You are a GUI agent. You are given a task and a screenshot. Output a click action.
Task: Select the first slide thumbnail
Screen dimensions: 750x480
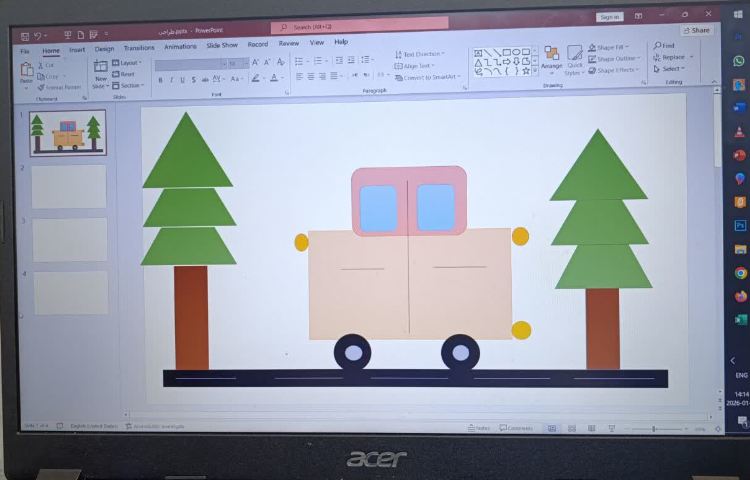click(x=68, y=133)
